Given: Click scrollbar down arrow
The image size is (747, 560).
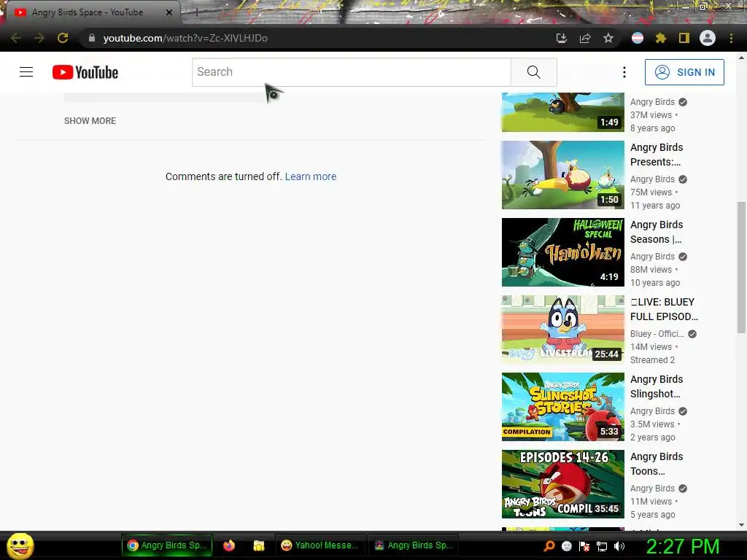Looking at the screenshot, I should click(x=741, y=525).
